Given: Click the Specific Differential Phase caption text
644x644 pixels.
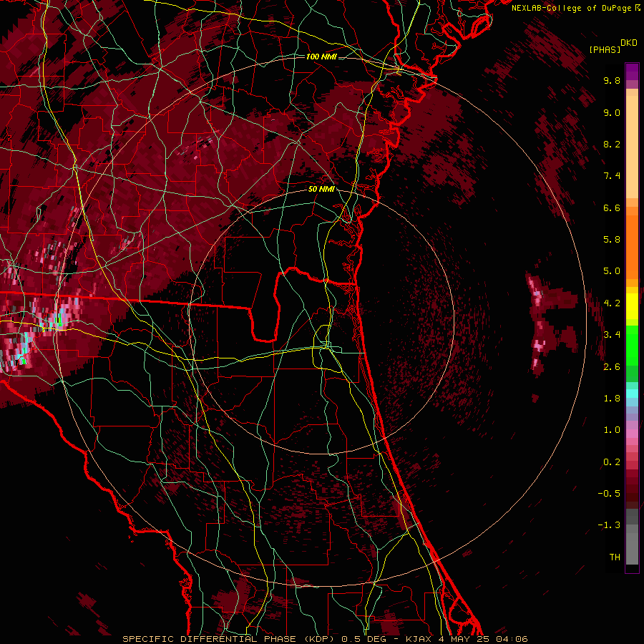Looking at the screenshot, I should click(230, 639).
